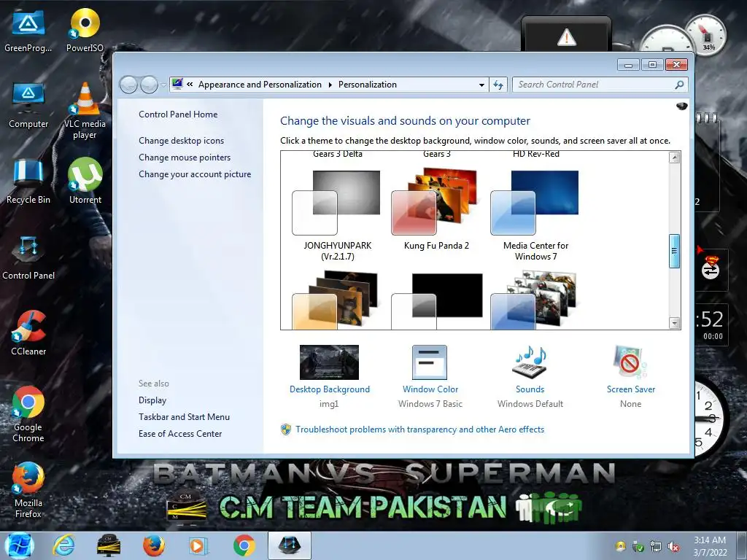Click Appearance and Personalization breadcrumb
This screenshot has width=747, height=560.
pos(260,85)
